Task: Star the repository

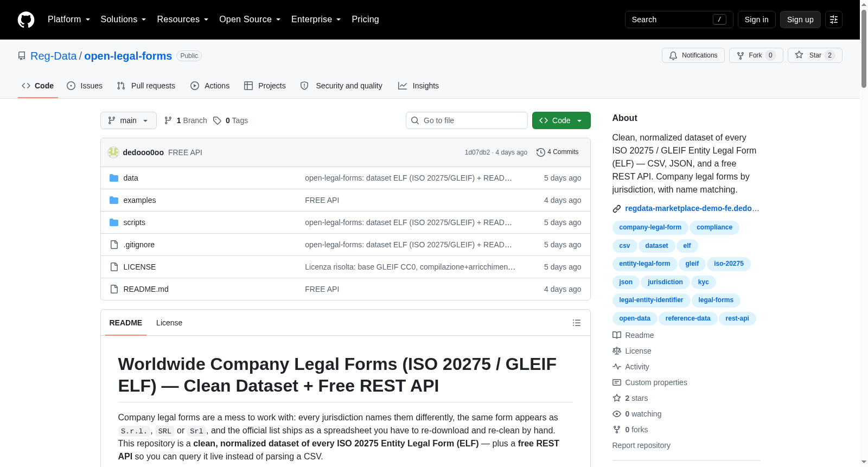Action: (x=815, y=55)
